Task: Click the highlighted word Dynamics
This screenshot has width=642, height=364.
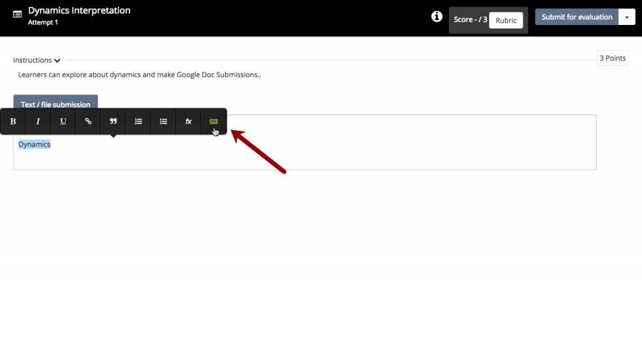Action: coord(34,144)
